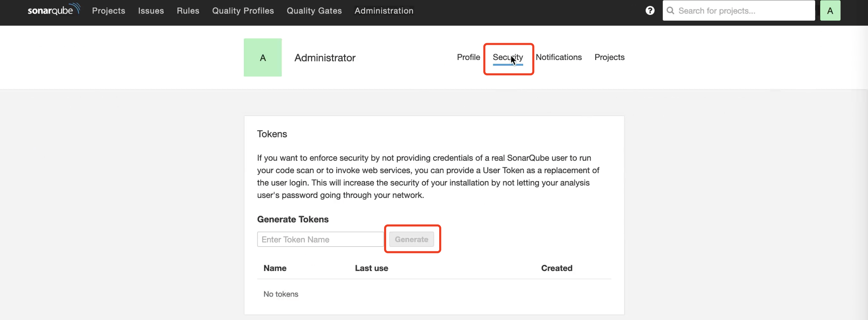
Task: Open Quality Profiles
Action: [x=243, y=11]
